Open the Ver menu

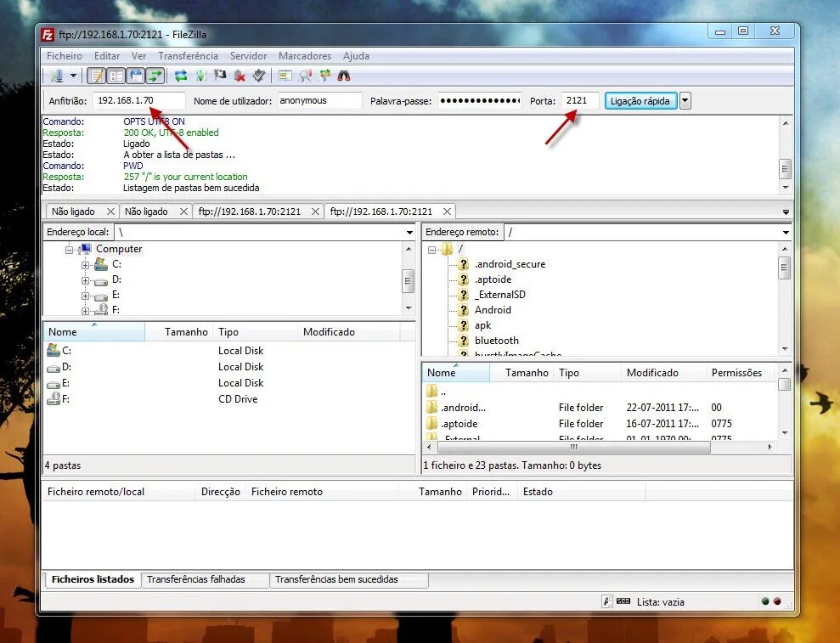pos(138,56)
